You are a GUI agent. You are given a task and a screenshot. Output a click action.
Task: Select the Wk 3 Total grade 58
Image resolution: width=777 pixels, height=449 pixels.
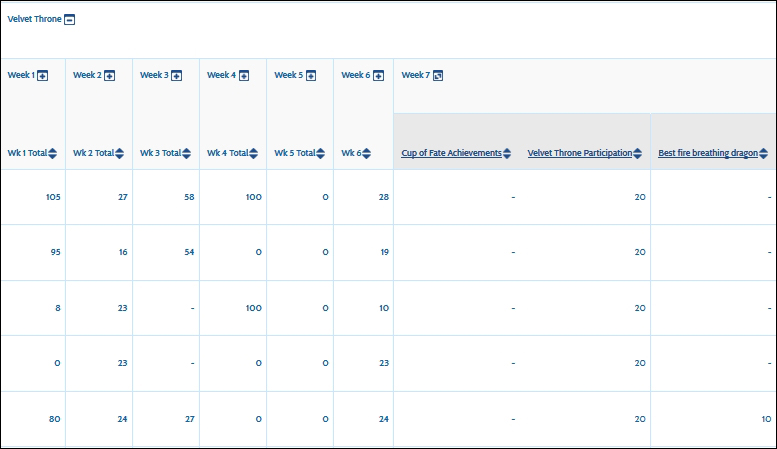pos(189,197)
